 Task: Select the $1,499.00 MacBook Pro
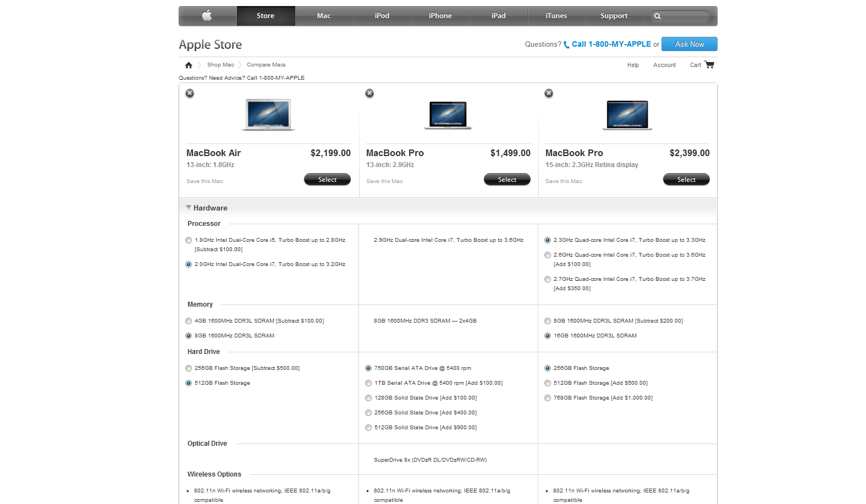(507, 180)
